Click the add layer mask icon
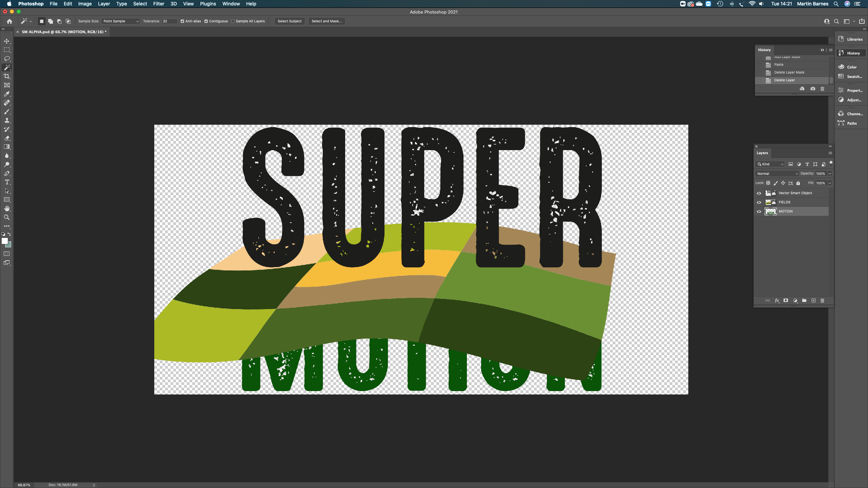The height and width of the screenshot is (488, 868). [x=786, y=301]
